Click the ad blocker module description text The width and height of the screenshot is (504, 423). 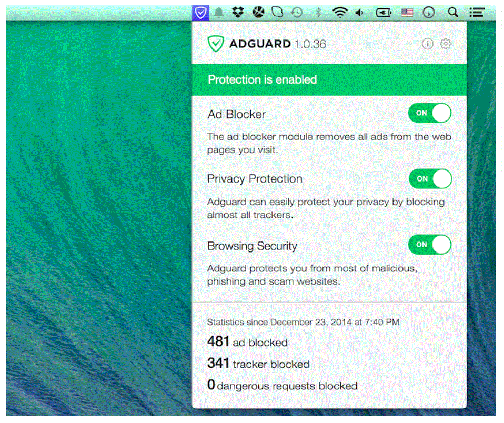click(x=329, y=143)
